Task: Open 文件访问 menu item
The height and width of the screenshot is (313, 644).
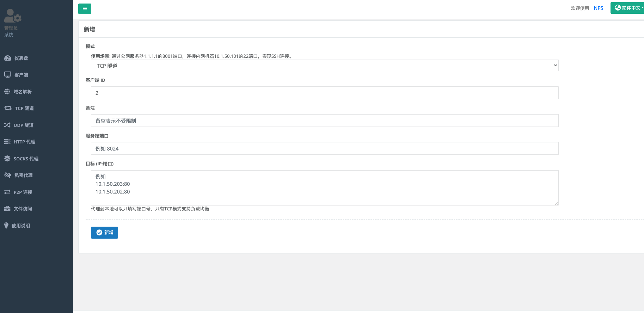Action: pos(23,209)
